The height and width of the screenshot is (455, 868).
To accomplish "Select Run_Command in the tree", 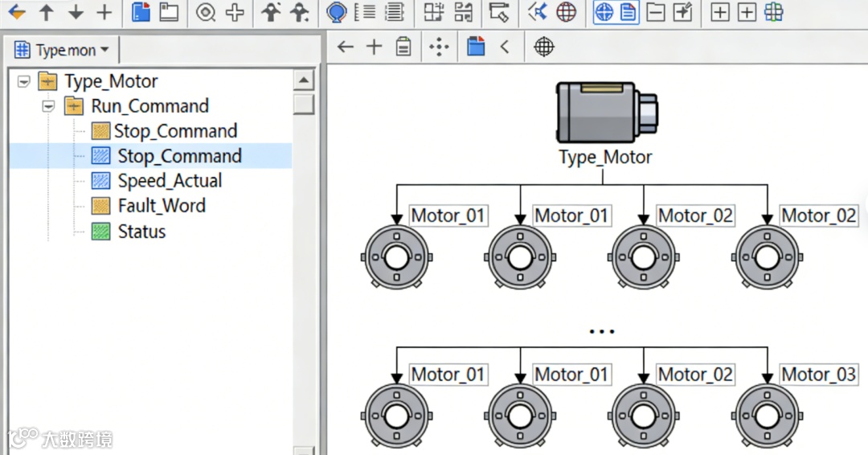I will click(150, 106).
